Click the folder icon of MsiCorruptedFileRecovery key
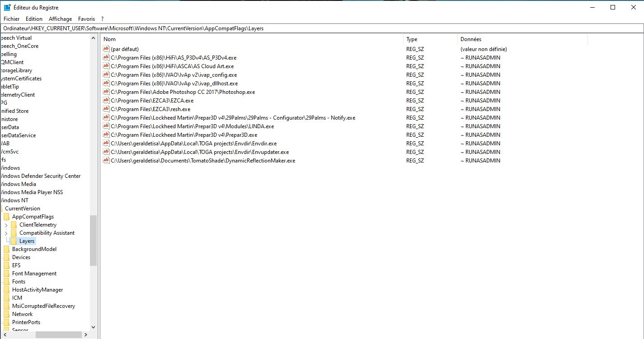Viewport: 644px width, 339px height. point(6,306)
